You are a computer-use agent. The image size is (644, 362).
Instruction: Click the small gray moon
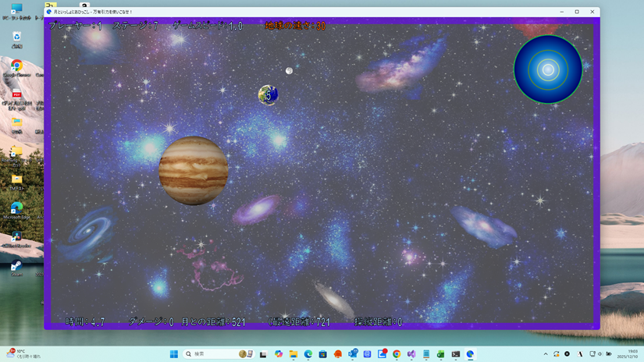point(289,71)
